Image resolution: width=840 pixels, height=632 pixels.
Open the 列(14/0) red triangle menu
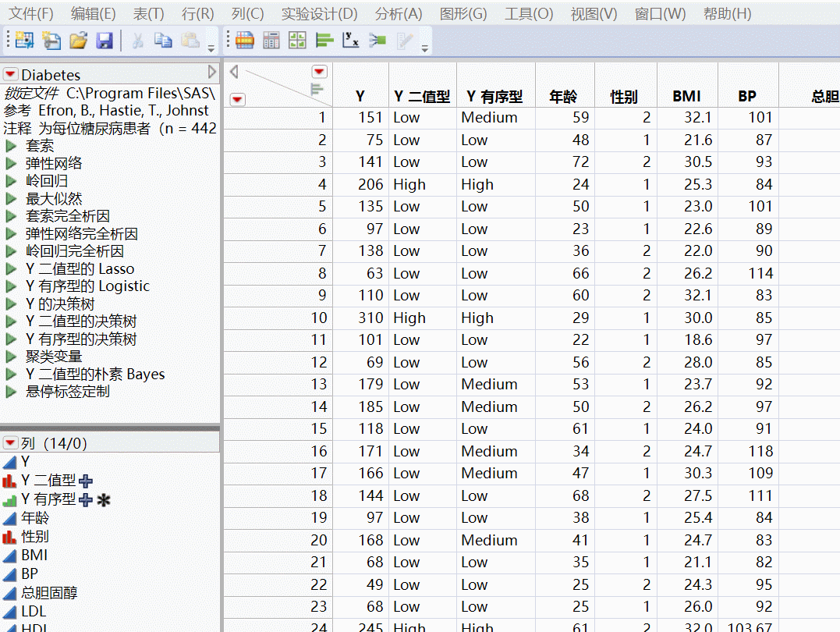pyautogui.click(x=10, y=443)
